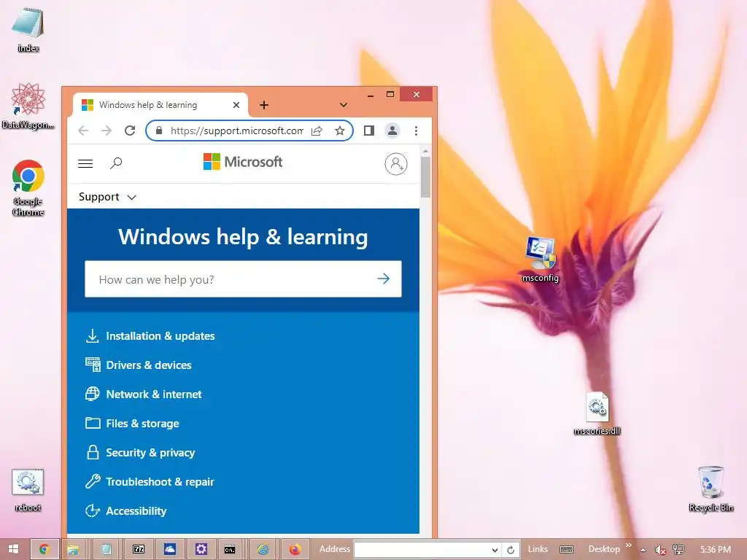Click the 5:36 PM clock
This screenshot has width=747, height=560.
[715, 550]
